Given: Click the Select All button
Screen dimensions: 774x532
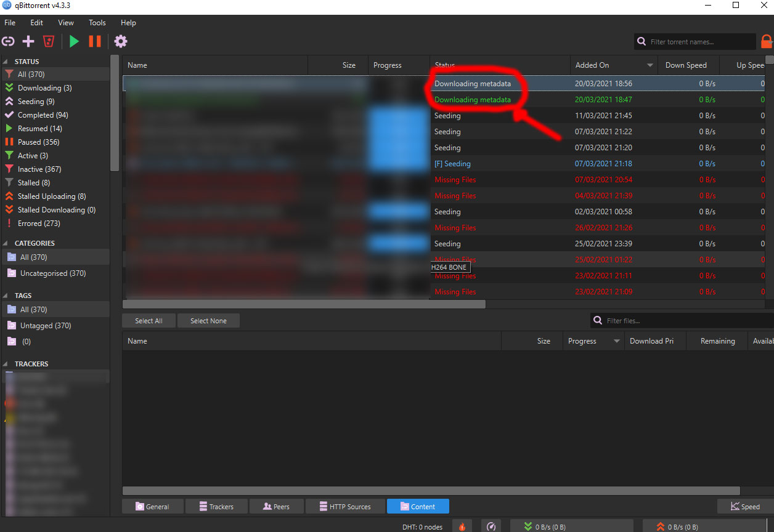Looking at the screenshot, I should tap(149, 321).
